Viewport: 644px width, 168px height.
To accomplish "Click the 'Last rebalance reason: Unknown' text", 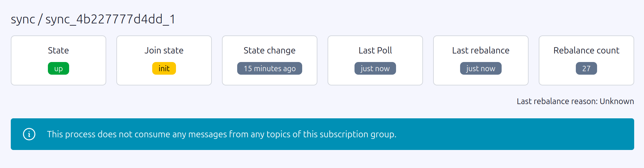I will pyautogui.click(x=575, y=101).
